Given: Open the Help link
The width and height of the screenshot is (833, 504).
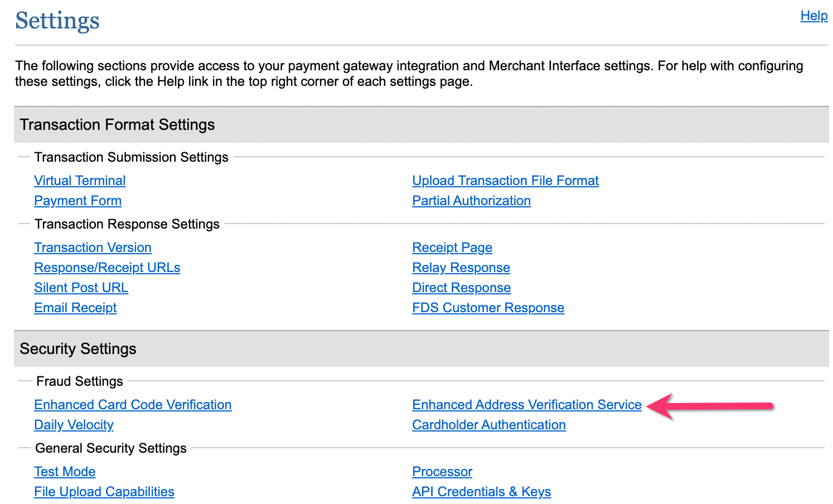Looking at the screenshot, I should tap(813, 16).
